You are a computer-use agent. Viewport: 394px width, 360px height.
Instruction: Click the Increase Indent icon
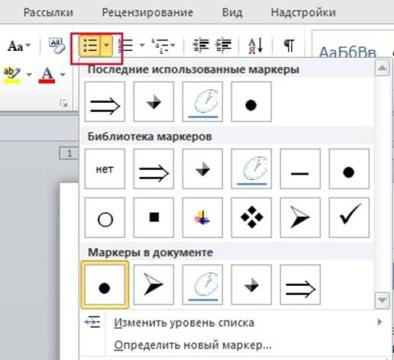coord(224,45)
